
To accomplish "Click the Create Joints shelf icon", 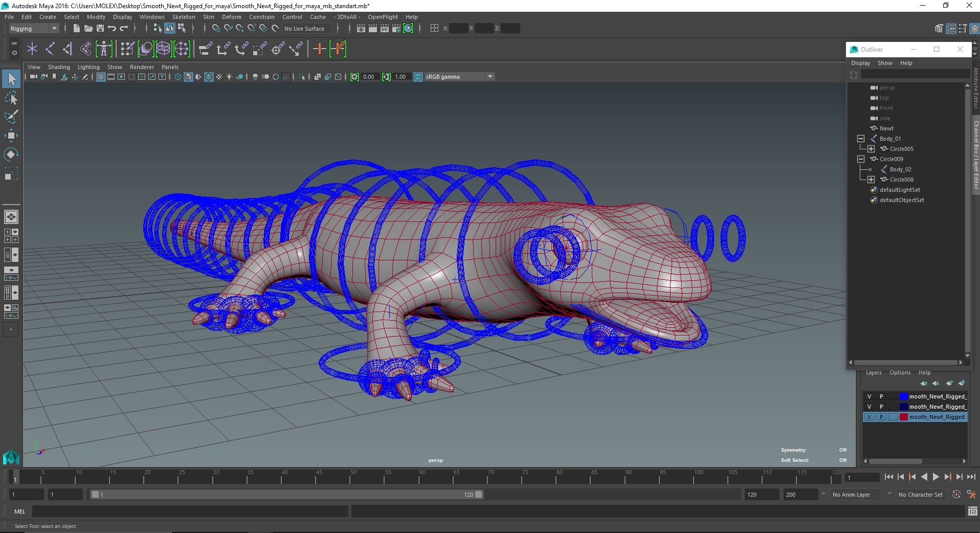I will pyautogui.click(x=50, y=49).
